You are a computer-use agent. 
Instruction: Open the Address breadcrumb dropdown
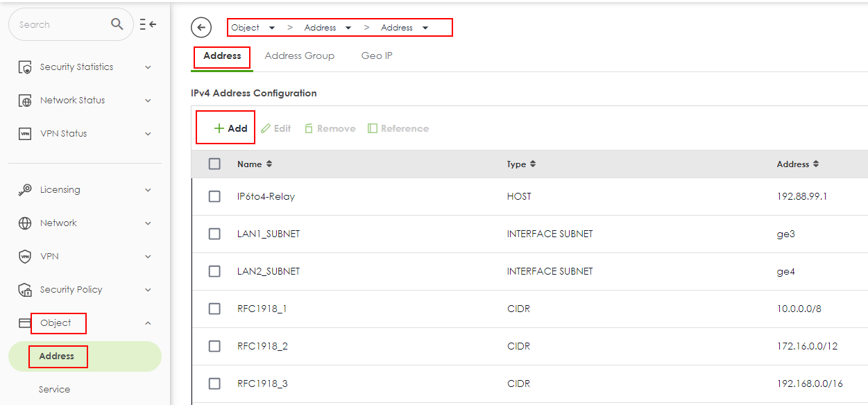click(347, 27)
